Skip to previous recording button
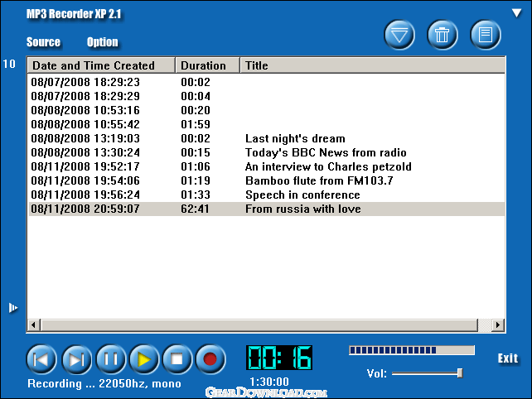 [x=41, y=359]
